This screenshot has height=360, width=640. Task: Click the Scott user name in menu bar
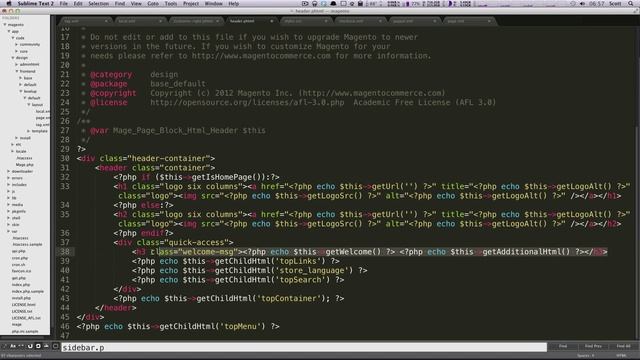tap(615, 3)
